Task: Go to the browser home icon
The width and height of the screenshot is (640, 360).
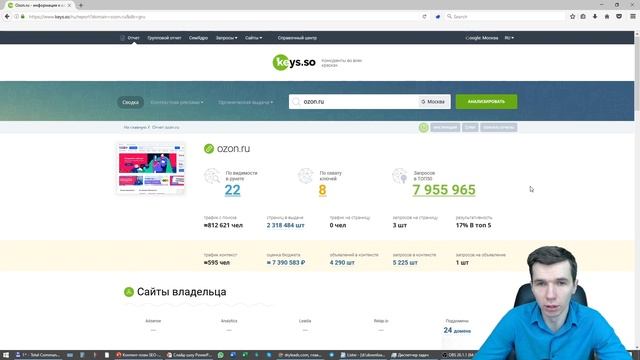Action: tap(607, 17)
